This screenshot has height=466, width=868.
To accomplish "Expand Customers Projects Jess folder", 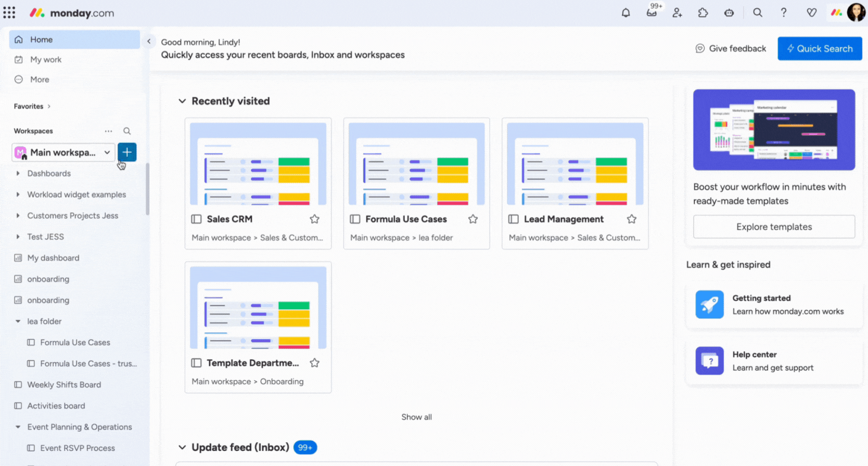I will coord(18,215).
